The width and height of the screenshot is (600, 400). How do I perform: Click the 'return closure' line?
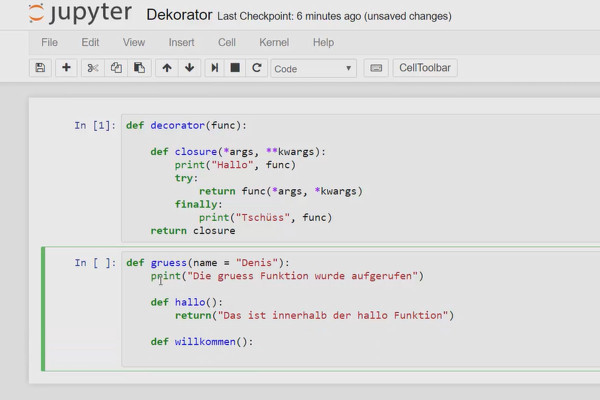(x=193, y=231)
